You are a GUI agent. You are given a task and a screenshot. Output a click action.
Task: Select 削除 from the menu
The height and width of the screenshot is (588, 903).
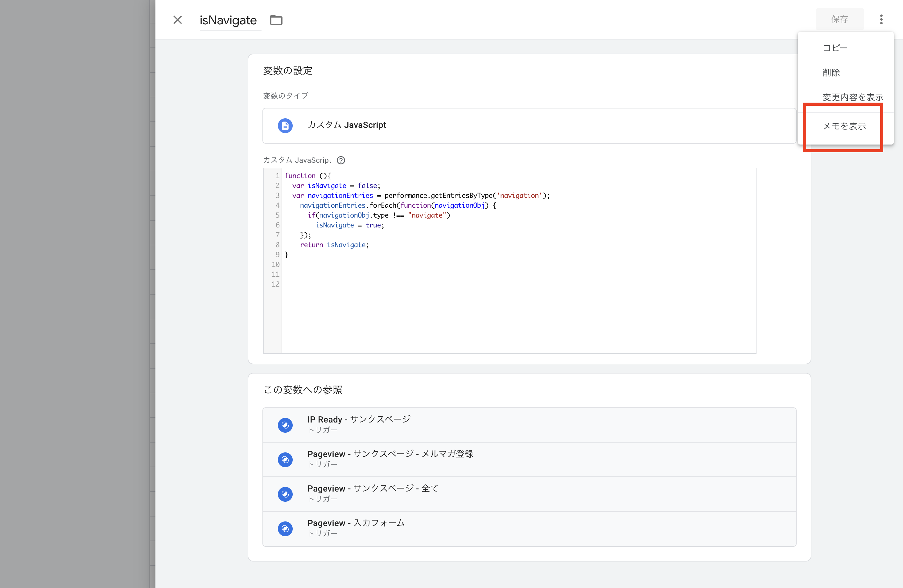(x=831, y=72)
